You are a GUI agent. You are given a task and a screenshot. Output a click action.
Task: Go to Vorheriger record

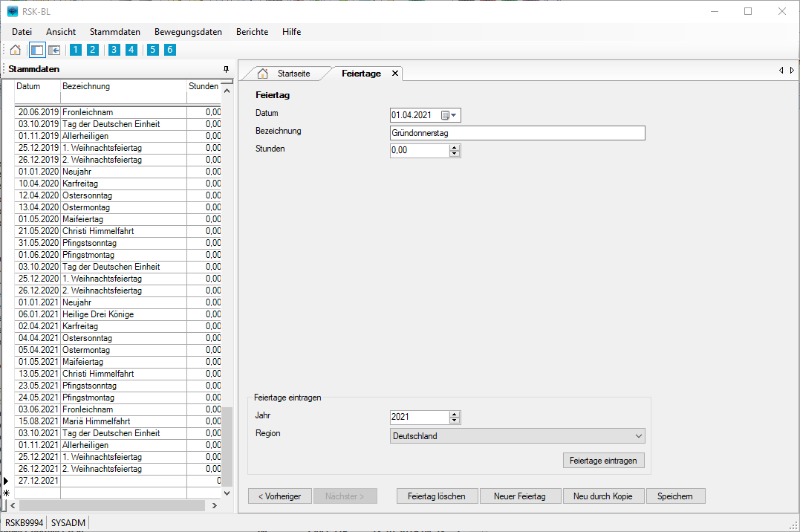click(279, 496)
